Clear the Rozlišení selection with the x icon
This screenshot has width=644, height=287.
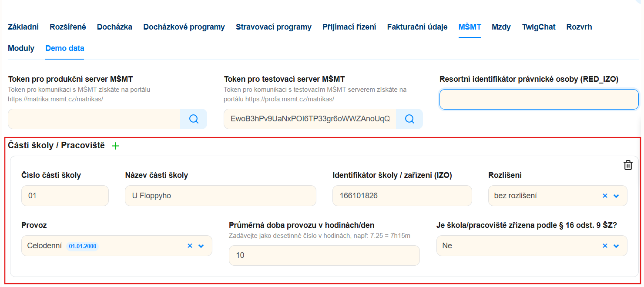[604, 196]
